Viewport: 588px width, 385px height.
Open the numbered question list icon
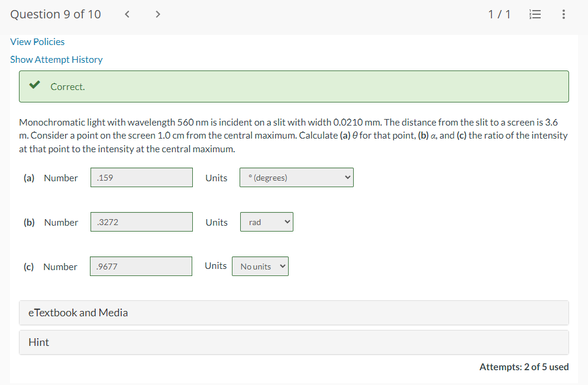click(535, 14)
